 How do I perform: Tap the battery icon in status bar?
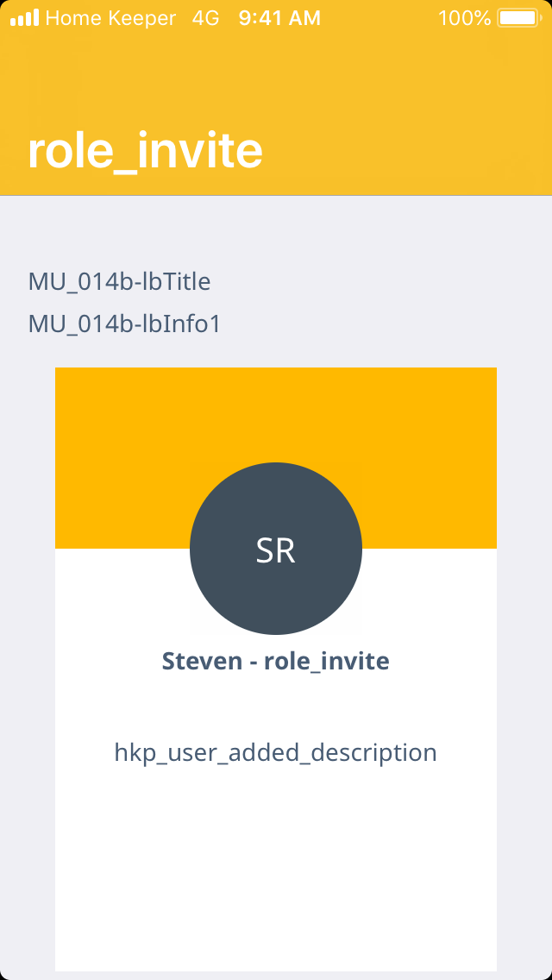coord(517,17)
